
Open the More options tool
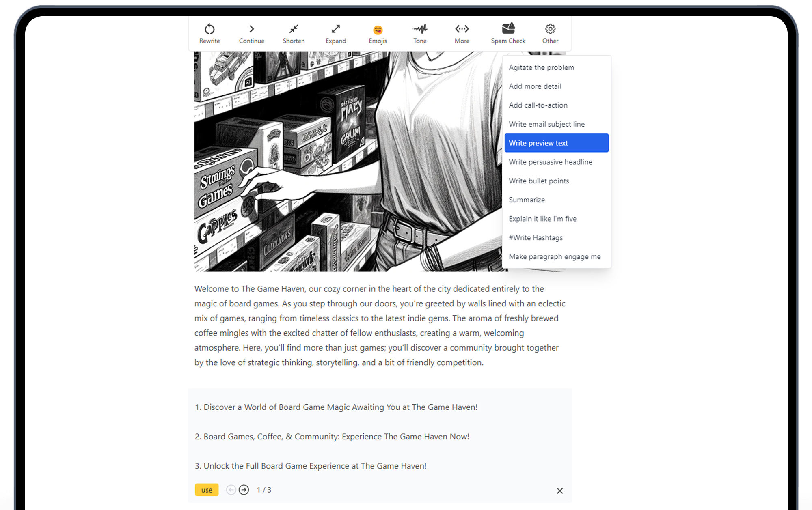pyautogui.click(x=462, y=29)
